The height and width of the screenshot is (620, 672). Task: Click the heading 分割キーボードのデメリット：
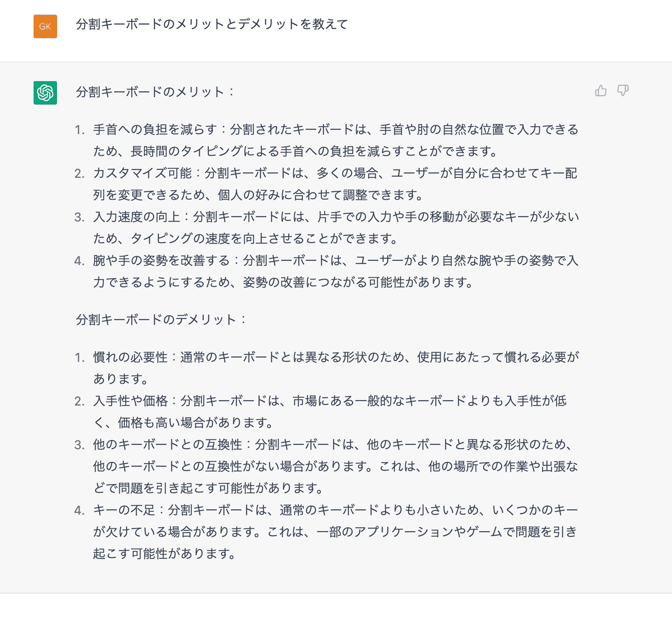click(x=162, y=320)
